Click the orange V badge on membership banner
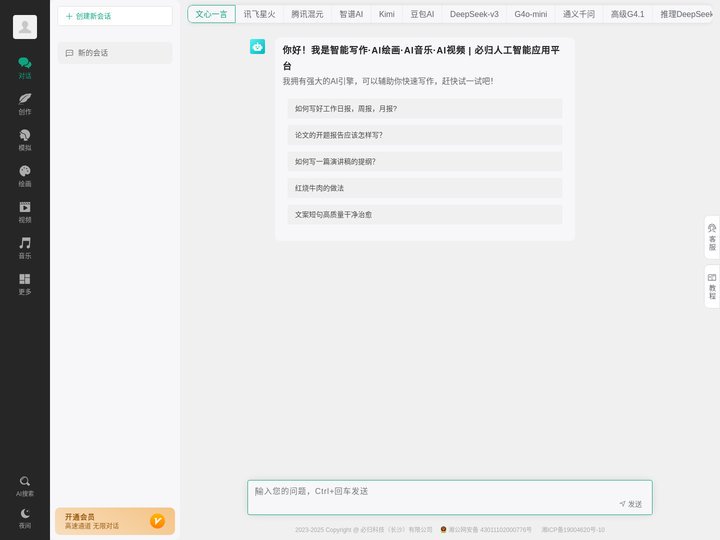 [158, 521]
